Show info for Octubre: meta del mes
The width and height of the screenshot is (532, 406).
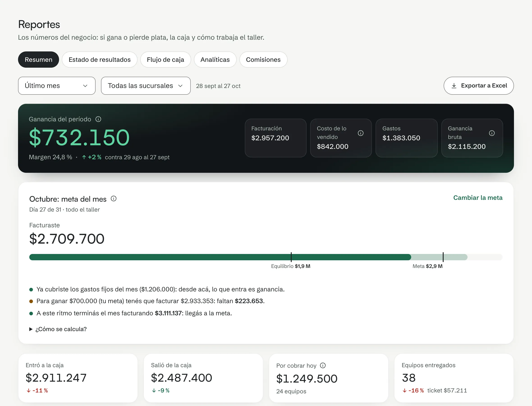tap(113, 199)
